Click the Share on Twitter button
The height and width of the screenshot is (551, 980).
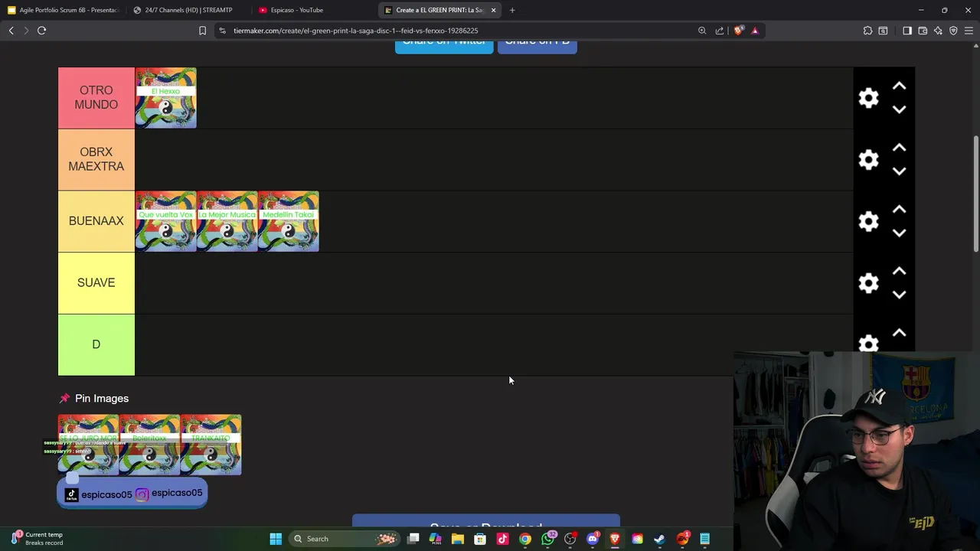click(444, 44)
